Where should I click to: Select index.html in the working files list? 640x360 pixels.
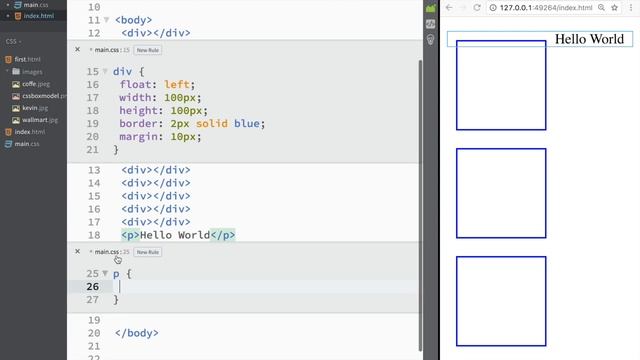(x=39, y=16)
